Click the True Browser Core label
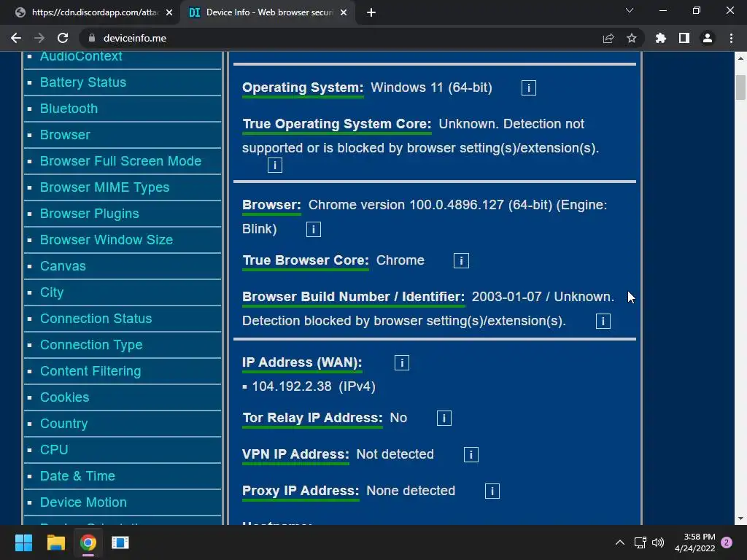Screen dimensions: 747x560 click(306, 260)
